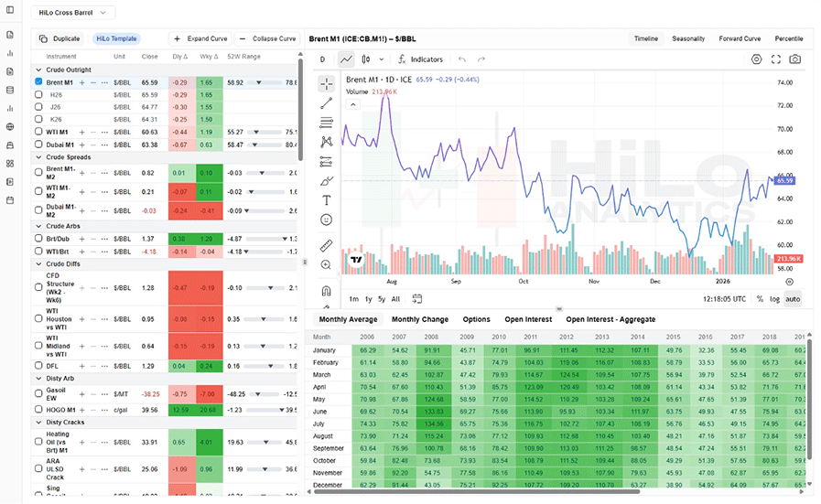821x504 pixels.
Task: Redo last chart action
Action: [x=481, y=59]
